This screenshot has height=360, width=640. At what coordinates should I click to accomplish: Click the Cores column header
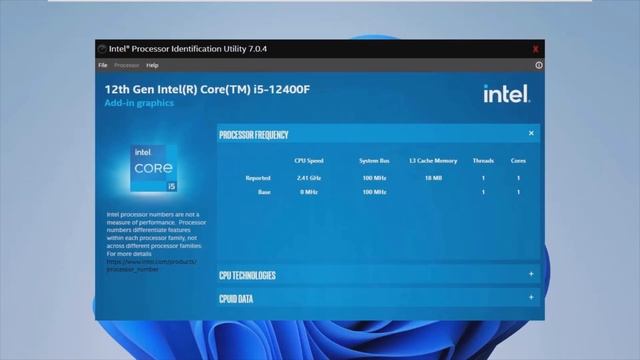(518, 161)
